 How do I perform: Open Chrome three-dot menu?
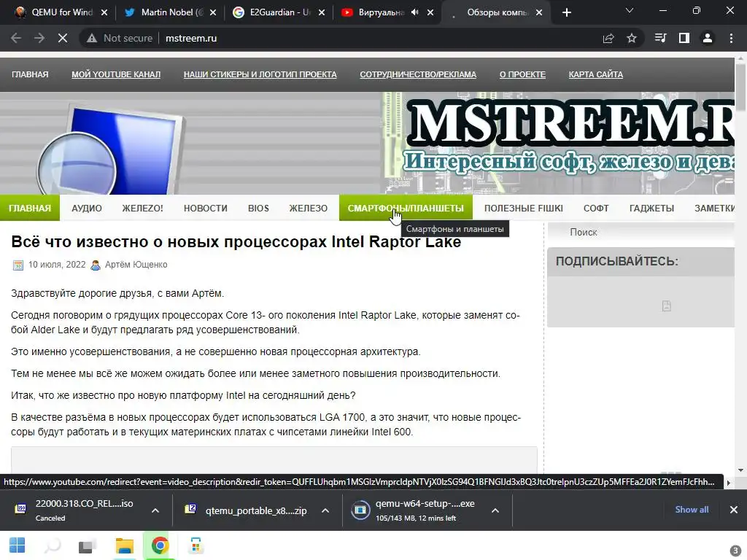click(x=731, y=38)
